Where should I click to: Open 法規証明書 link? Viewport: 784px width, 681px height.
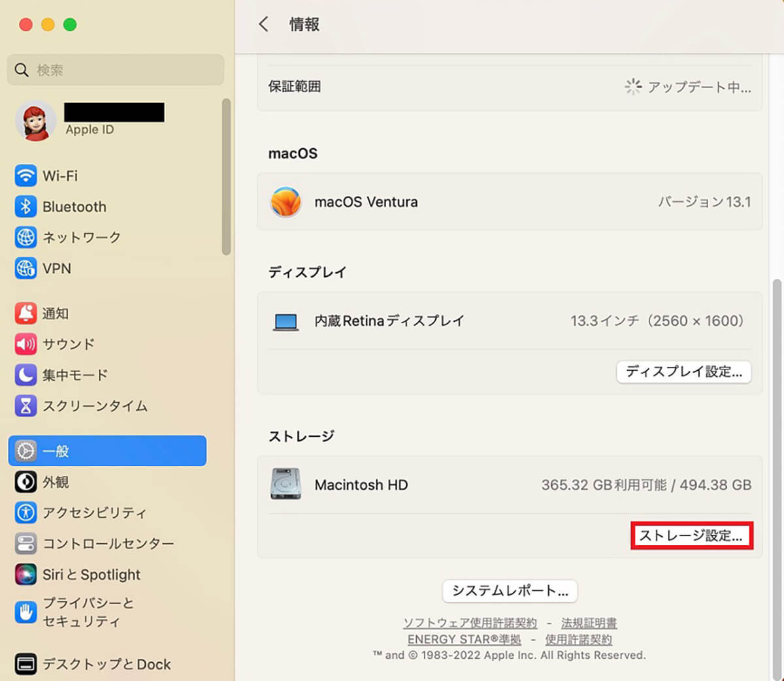click(589, 623)
